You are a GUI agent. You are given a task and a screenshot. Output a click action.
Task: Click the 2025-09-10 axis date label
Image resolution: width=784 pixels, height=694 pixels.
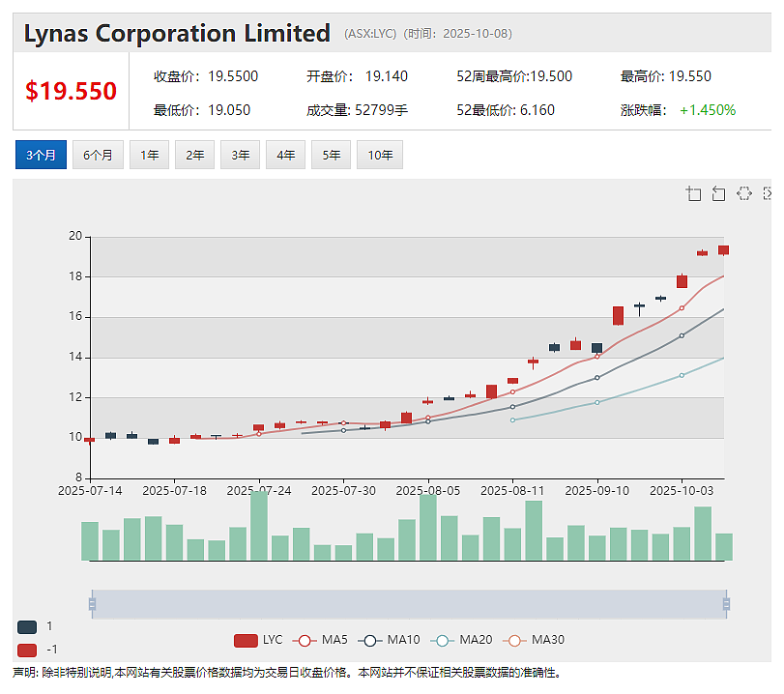click(597, 491)
